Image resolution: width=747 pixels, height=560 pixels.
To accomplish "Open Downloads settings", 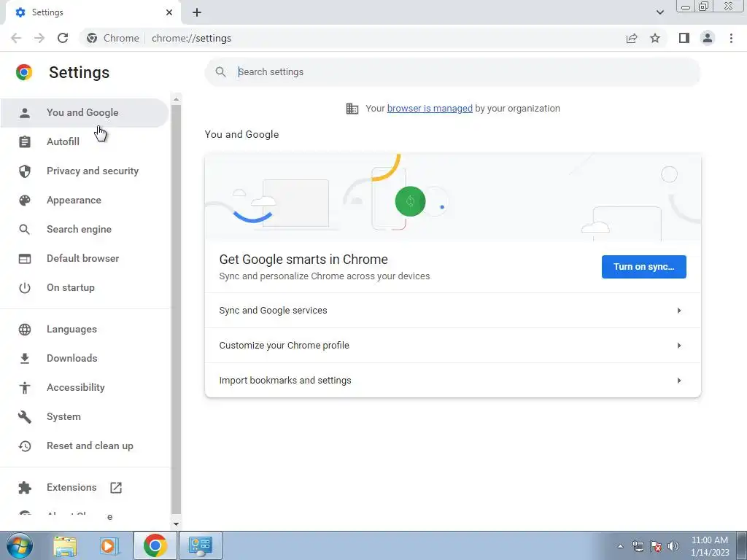I will [85, 358].
